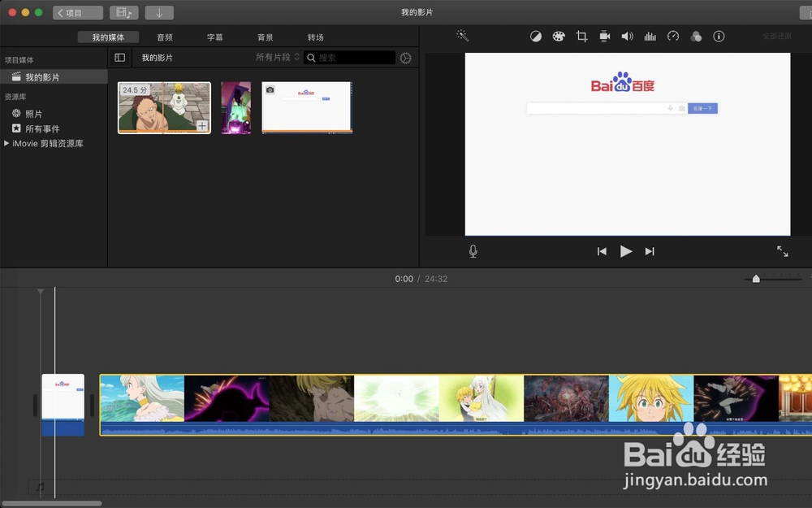Select 我的影片 in project media sidebar
Image resolution: width=812 pixels, height=508 pixels.
(54, 77)
